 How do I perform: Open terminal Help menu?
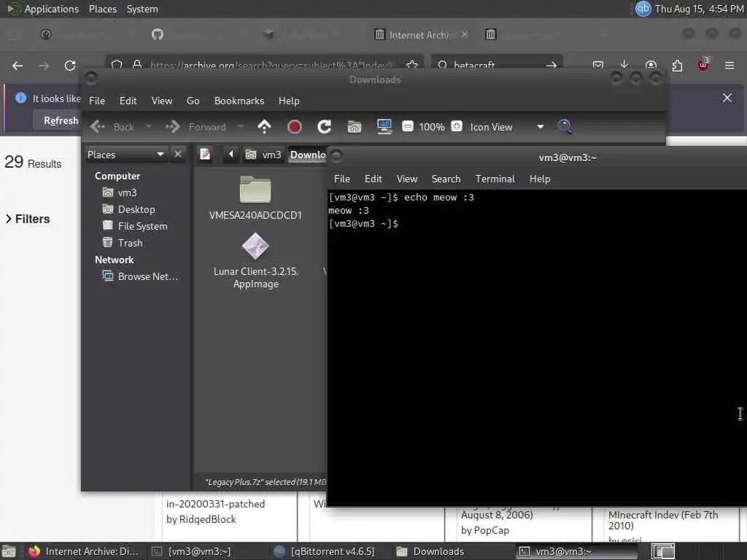point(540,179)
